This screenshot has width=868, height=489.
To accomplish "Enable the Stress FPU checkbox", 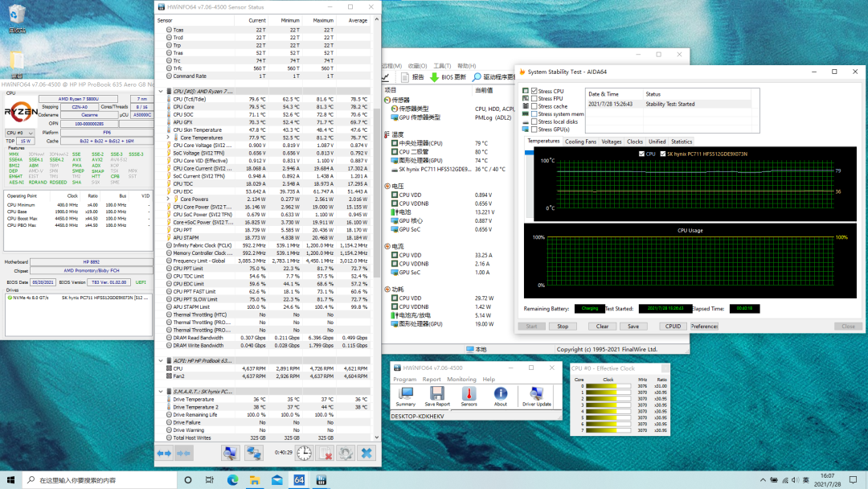I will pyautogui.click(x=534, y=99).
